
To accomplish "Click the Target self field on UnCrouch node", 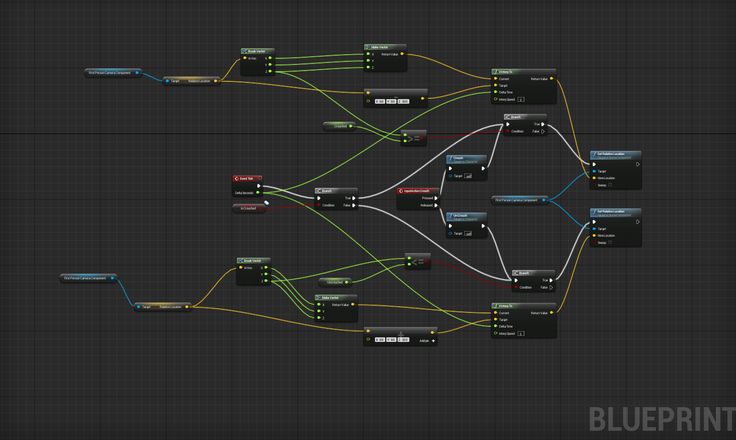I will (468, 233).
